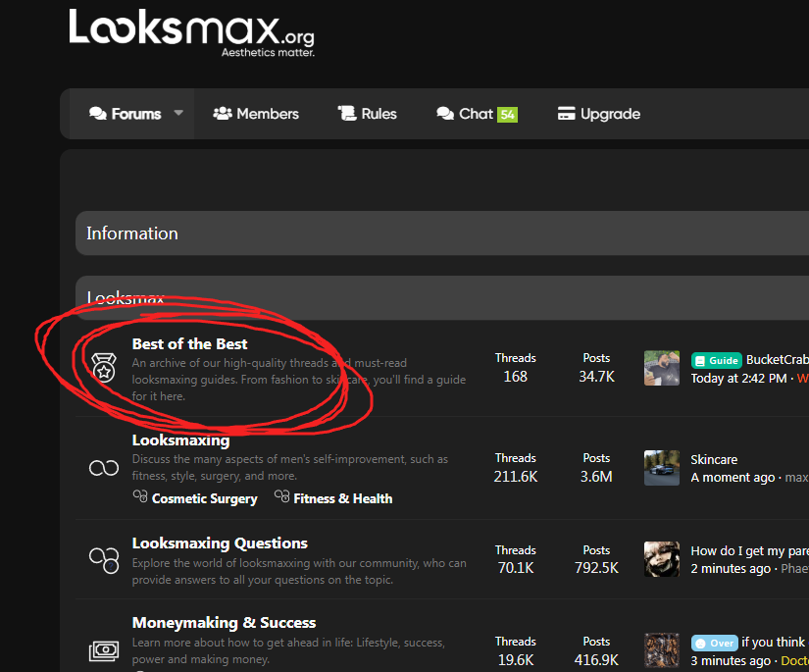Open the Looksmaxing forum
Screen dimensions: 809x672
(x=180, y=440)
